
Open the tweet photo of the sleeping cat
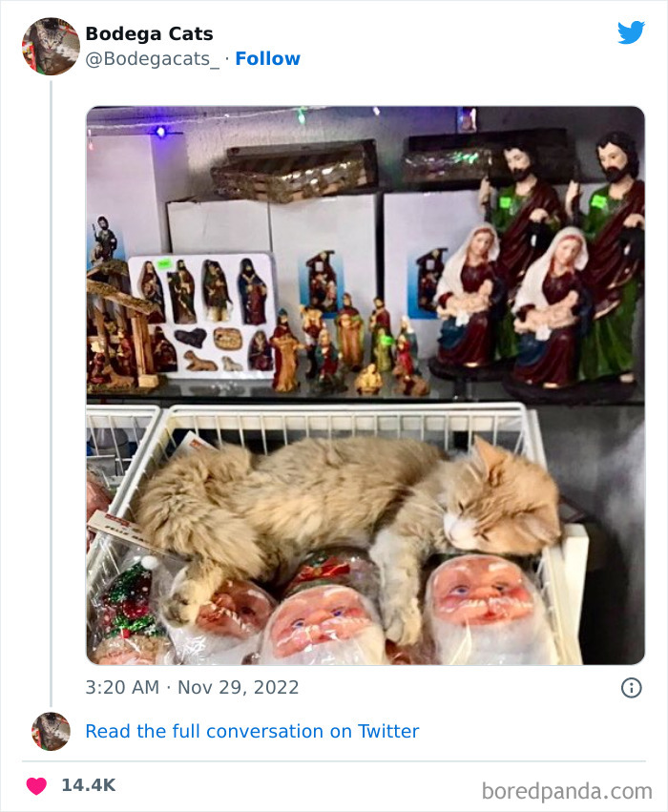[x=363, y=382]
